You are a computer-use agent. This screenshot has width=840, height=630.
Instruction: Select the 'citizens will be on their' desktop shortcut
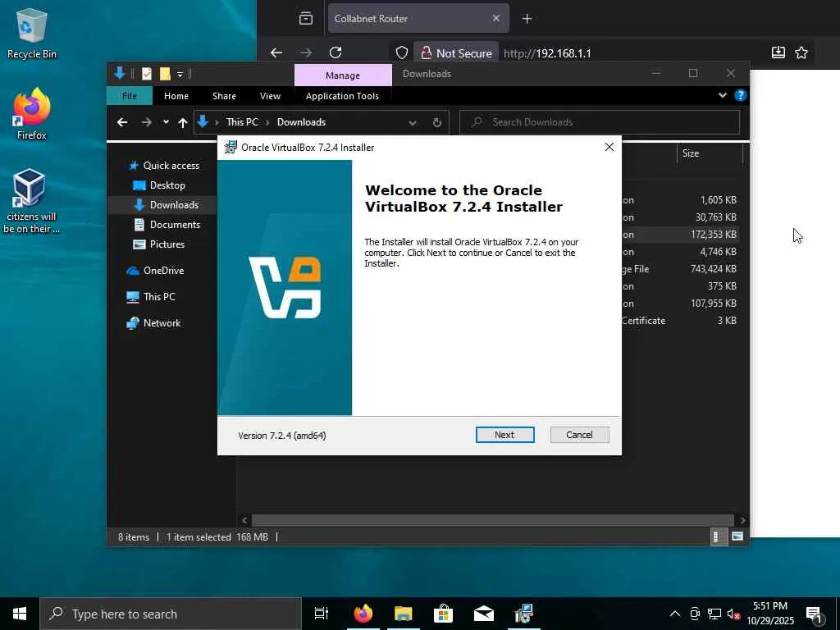[32, 202]
